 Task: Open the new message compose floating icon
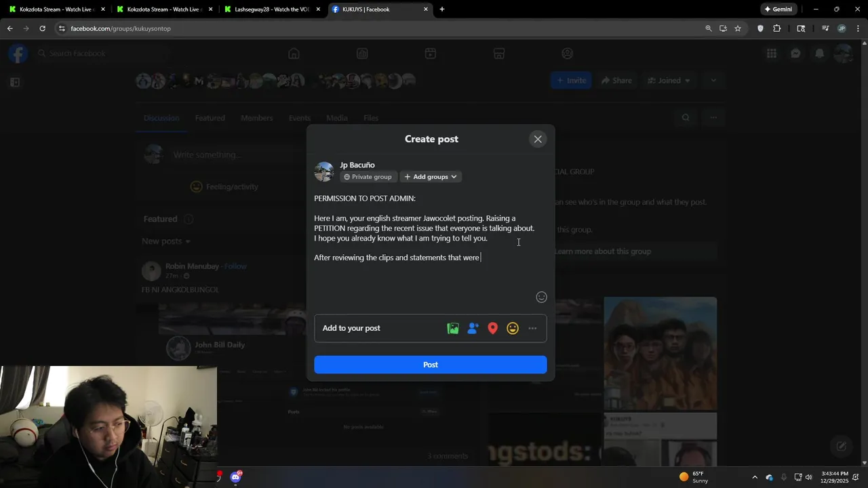842,446
